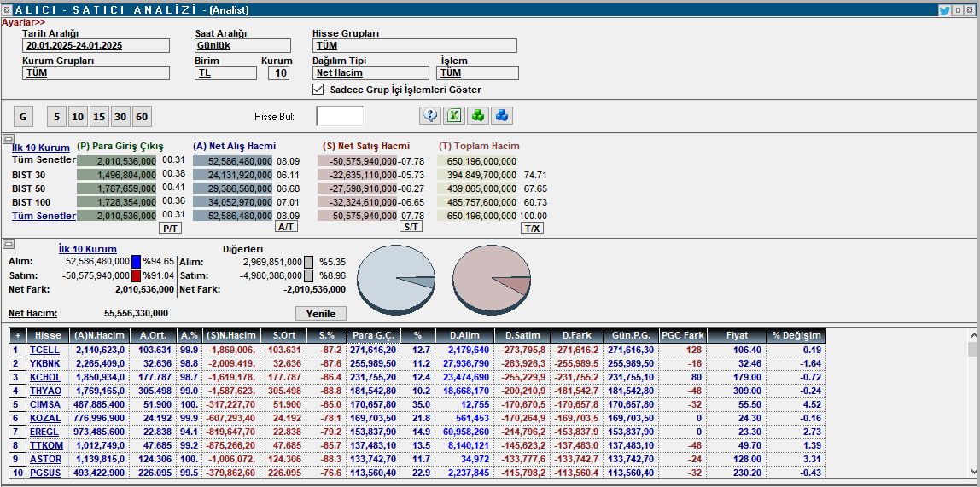Click the green cubes toolbar icon
The height and width of the screenshot is (487, 980).
(477, 115)
